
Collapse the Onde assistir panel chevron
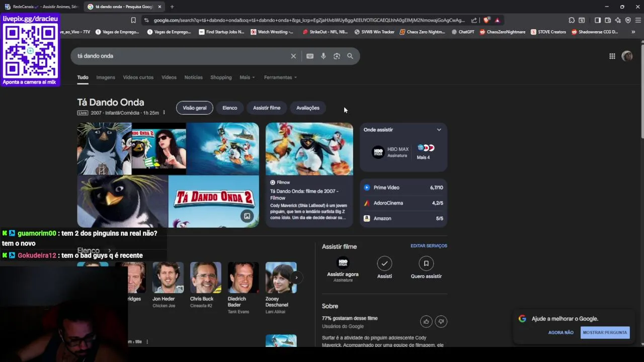pyautogui.click(x=439, y=130)
